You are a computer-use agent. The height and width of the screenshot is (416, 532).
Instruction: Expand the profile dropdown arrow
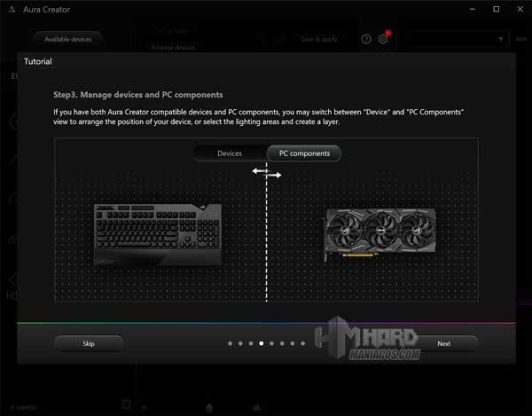(x=500, y=39)
